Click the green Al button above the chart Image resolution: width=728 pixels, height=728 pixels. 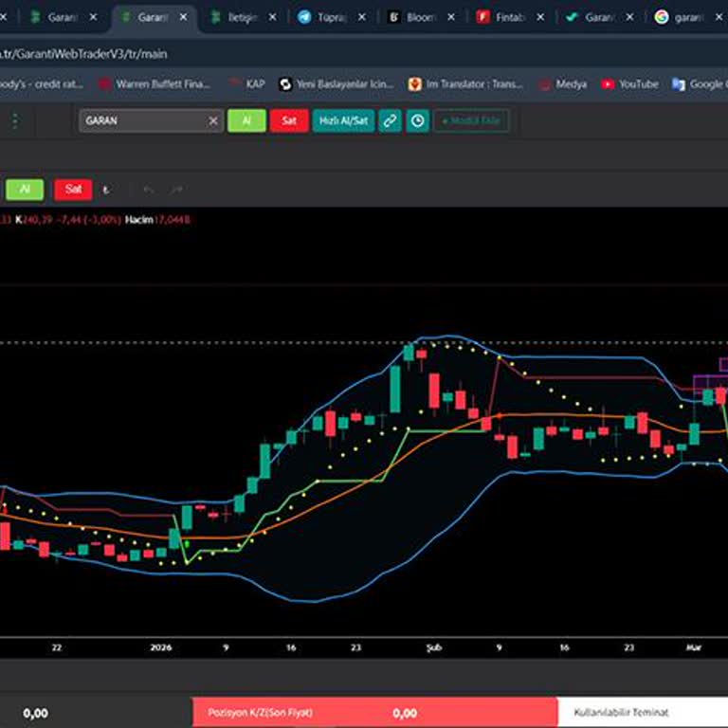pos(25,189)
